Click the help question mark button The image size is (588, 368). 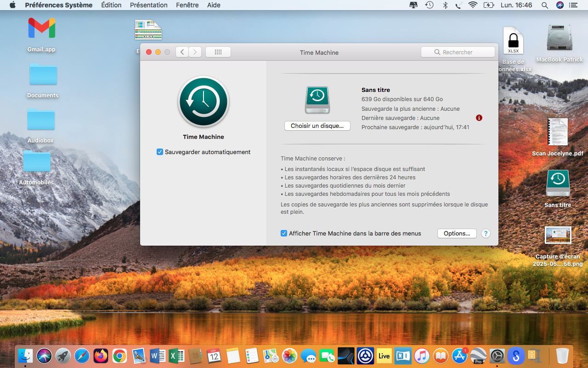tap(486, 233)
